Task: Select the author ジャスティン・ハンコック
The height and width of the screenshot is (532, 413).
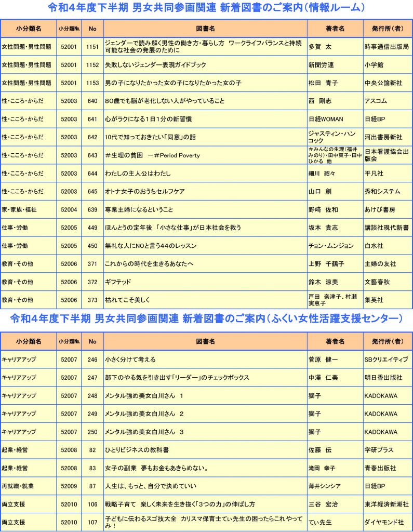Action: coord(332,137)
